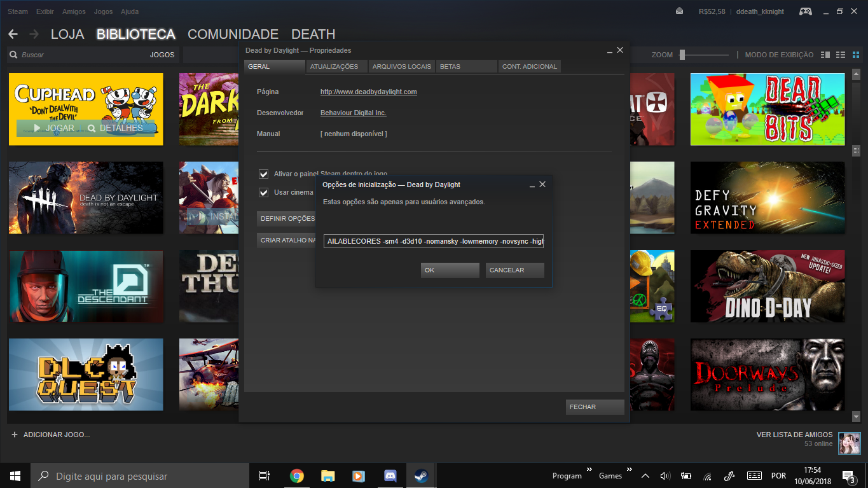Switch to the ARQUIVOS LOCAIS tab
Image resolution: width=868 pixels, height=488 pixels.
[402, 66]
